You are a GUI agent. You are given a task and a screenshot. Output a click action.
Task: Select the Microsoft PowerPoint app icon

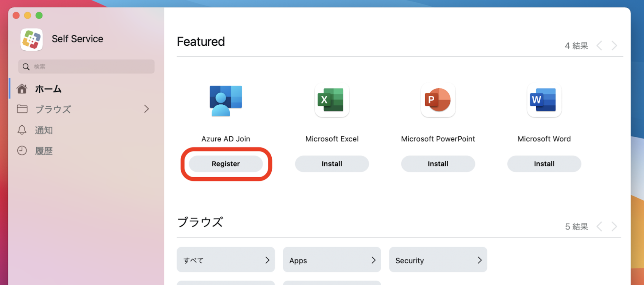438,101
